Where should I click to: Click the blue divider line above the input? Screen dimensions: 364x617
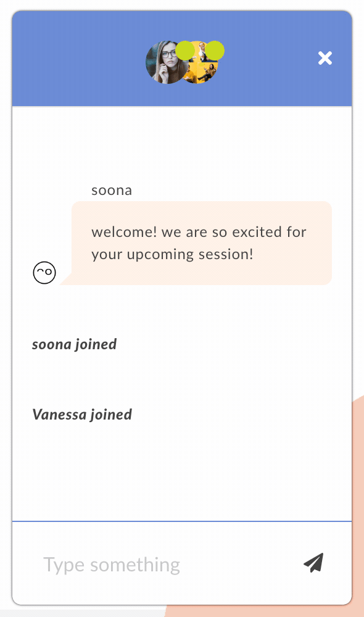coord(182,521)
